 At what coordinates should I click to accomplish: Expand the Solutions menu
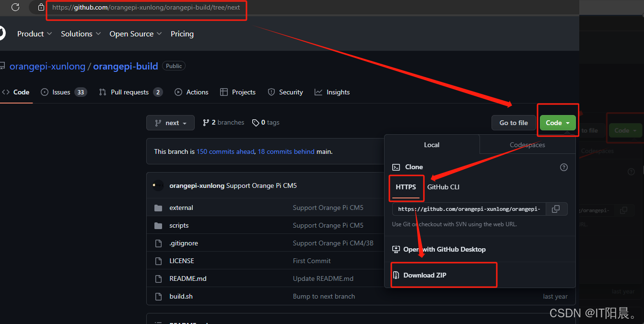pos(81,34)
